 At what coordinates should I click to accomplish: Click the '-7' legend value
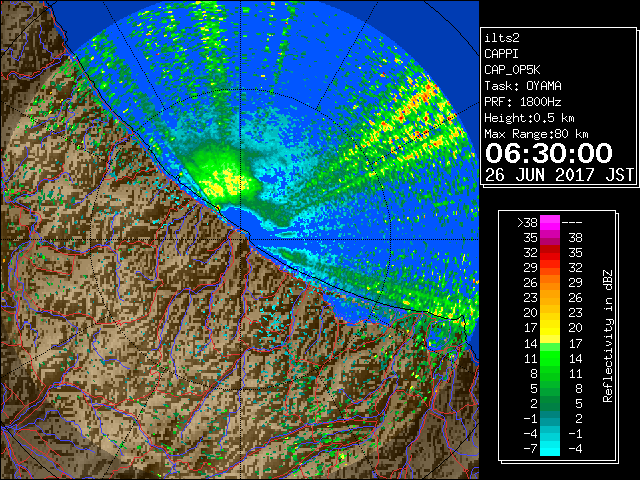click(531, 449)
